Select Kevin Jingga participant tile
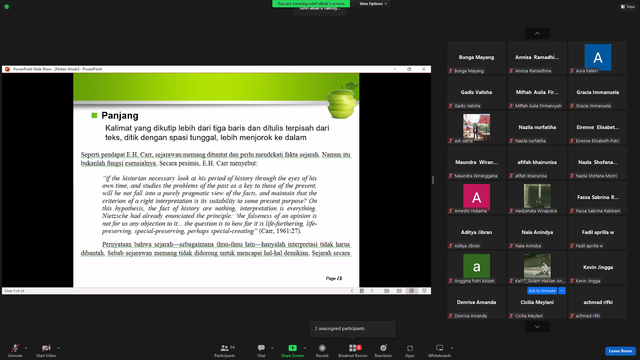The image size is (640, 360). 598,267
